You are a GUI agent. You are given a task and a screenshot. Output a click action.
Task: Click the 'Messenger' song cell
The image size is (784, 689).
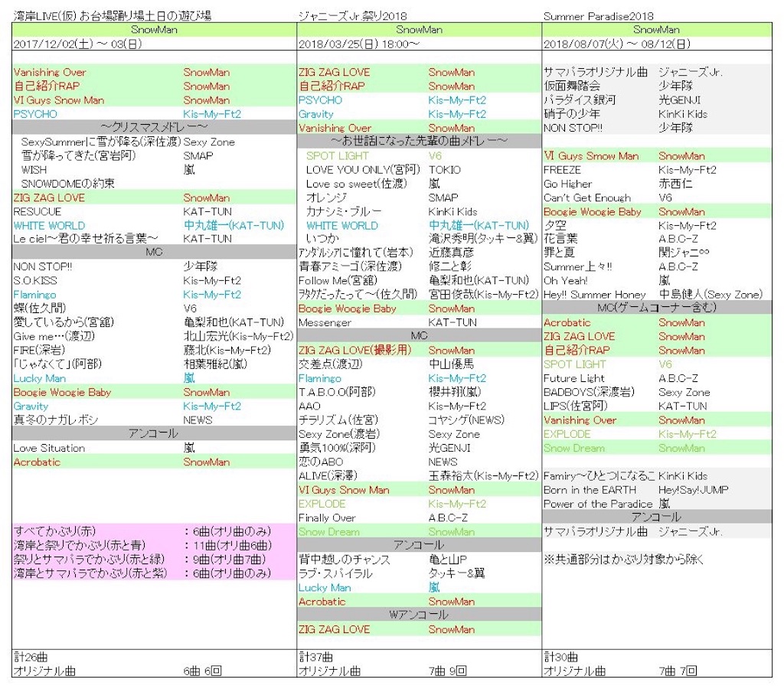[325, 322]
